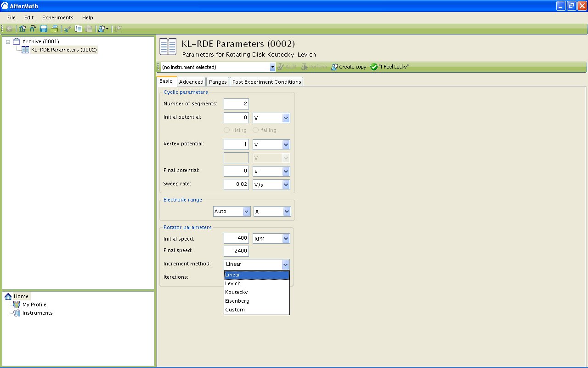Click the greyed new plot icon in toolbar
This screenshot has height=368, width=588.
118,29
